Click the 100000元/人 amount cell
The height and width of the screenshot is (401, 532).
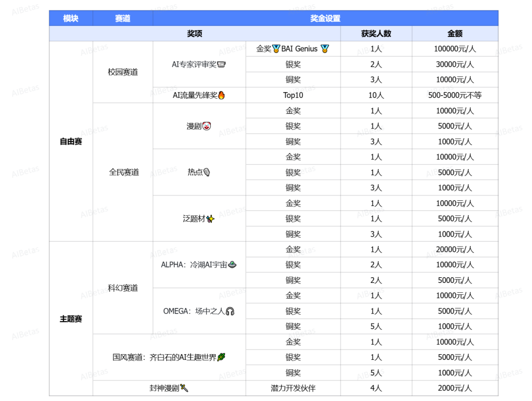click(x=455, y=49)
